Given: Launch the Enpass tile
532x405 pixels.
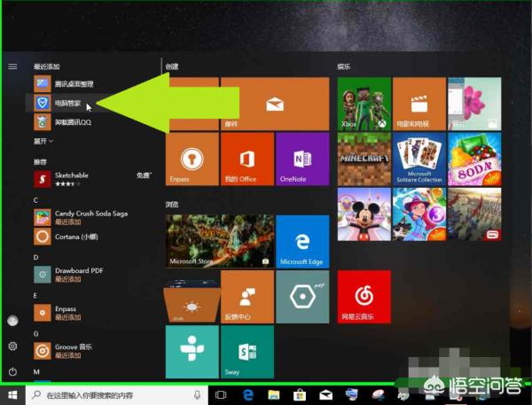Looking at the screenshot, I should 192,159.
